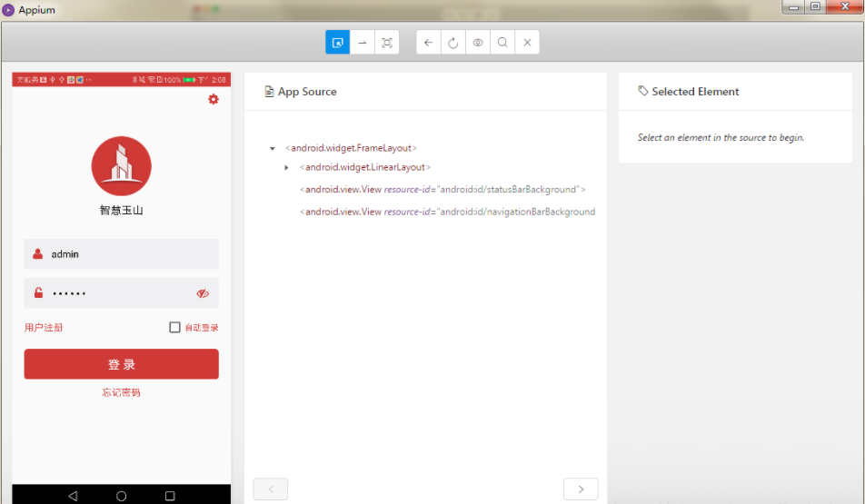Click the password field with dots
This screenshot has height=504, width=865.
[x=122, y=292]
